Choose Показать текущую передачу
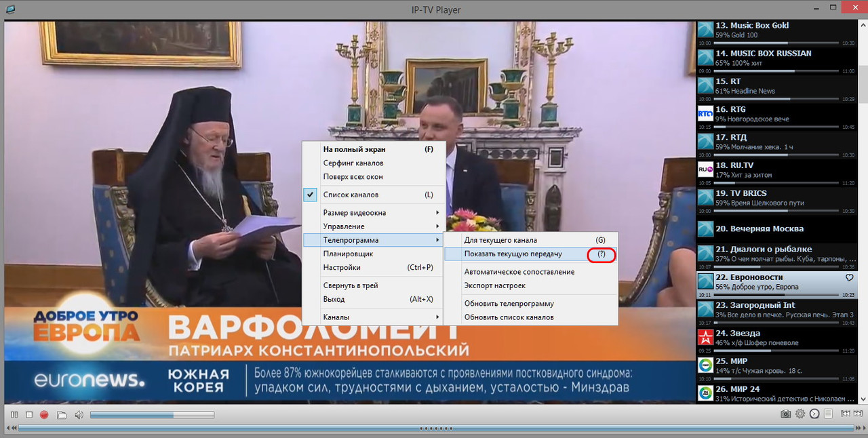868x438 pixels. (x=531, y=254)
